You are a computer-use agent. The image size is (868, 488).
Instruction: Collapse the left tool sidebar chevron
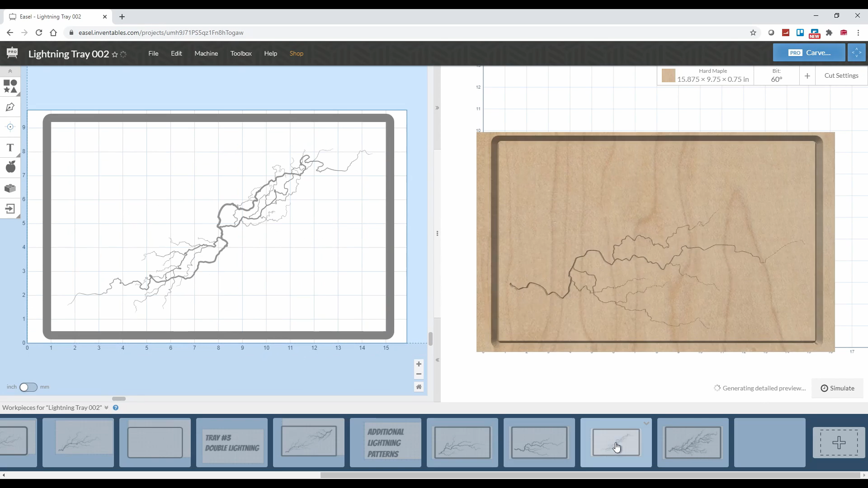point(10,71)
